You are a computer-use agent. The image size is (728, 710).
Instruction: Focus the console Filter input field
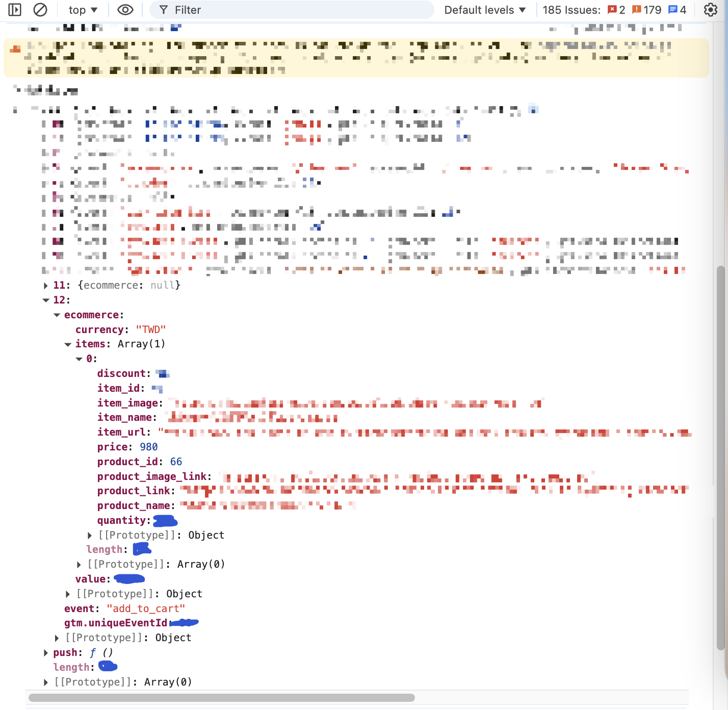(x=292, y=10)
